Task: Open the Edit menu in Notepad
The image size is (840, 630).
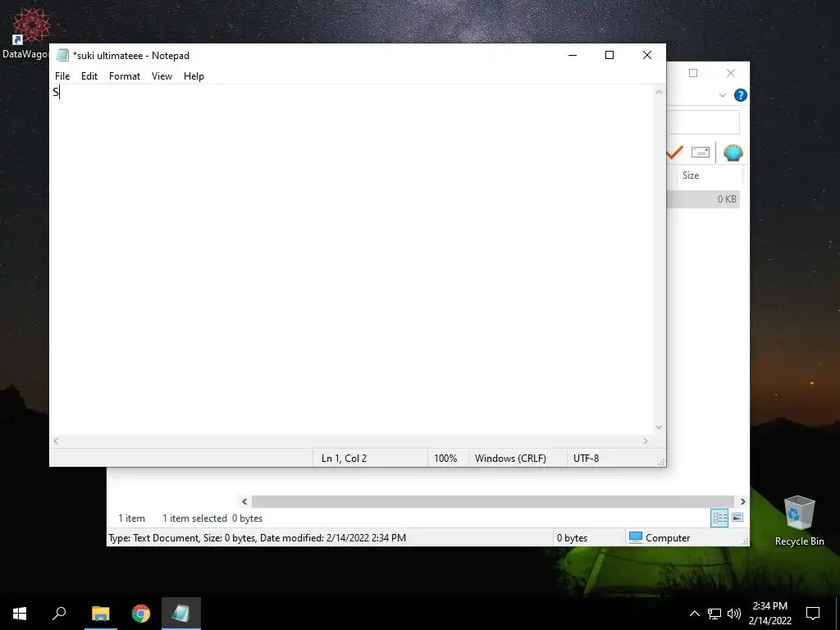Action: tap(89, 76)
